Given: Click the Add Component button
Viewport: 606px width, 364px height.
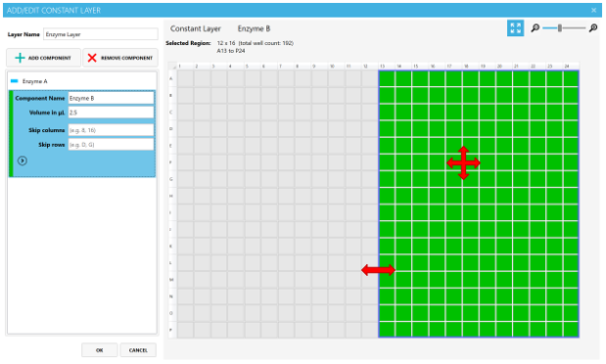Looking at the screenshot, I should click(x=43, y=58).
